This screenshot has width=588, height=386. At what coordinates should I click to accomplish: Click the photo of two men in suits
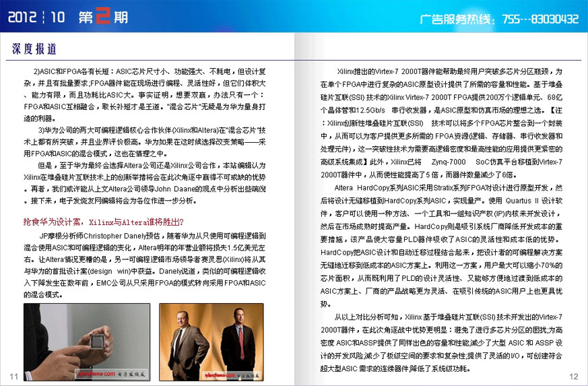click(211, 342)
